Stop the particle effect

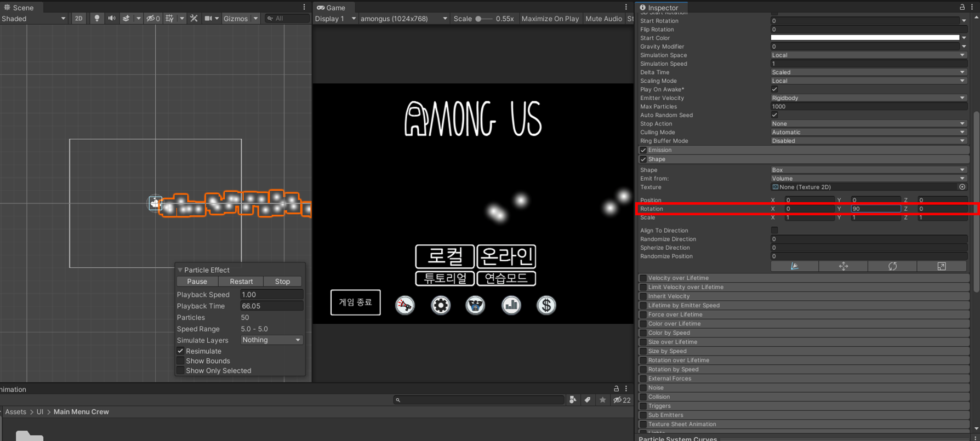pos(283,282)
